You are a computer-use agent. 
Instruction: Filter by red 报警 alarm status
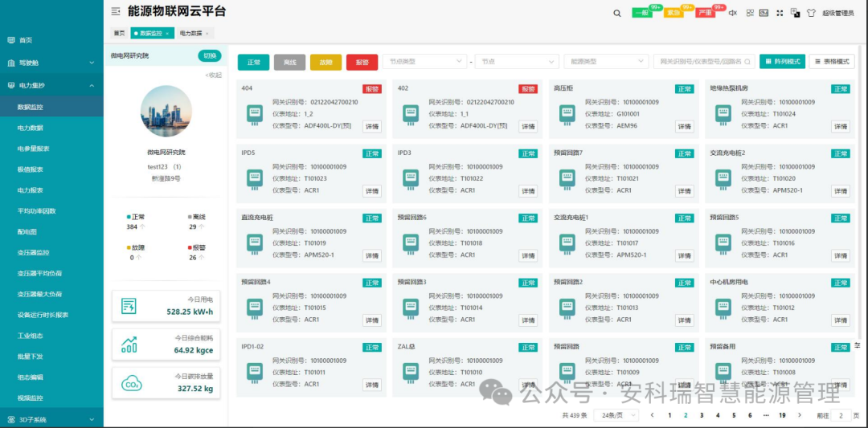[x=362, y=62]
